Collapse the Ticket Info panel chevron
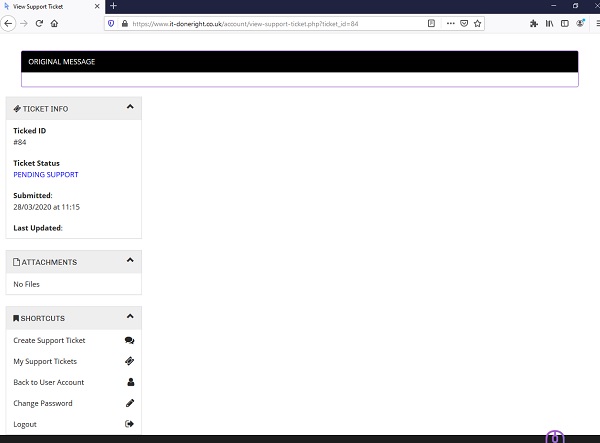Screen dimensions: 600x443 (x=130, y=107)
